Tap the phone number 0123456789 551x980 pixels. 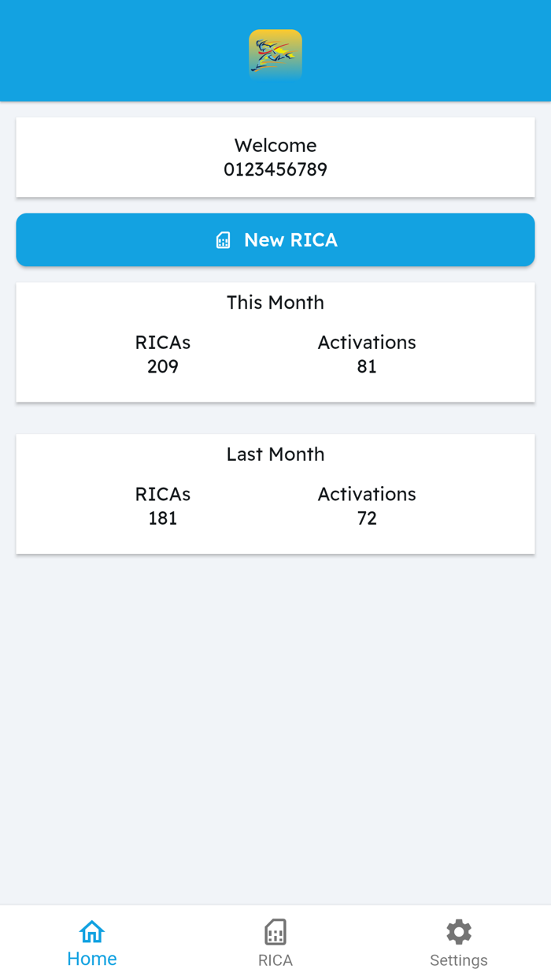pos(275,169)
